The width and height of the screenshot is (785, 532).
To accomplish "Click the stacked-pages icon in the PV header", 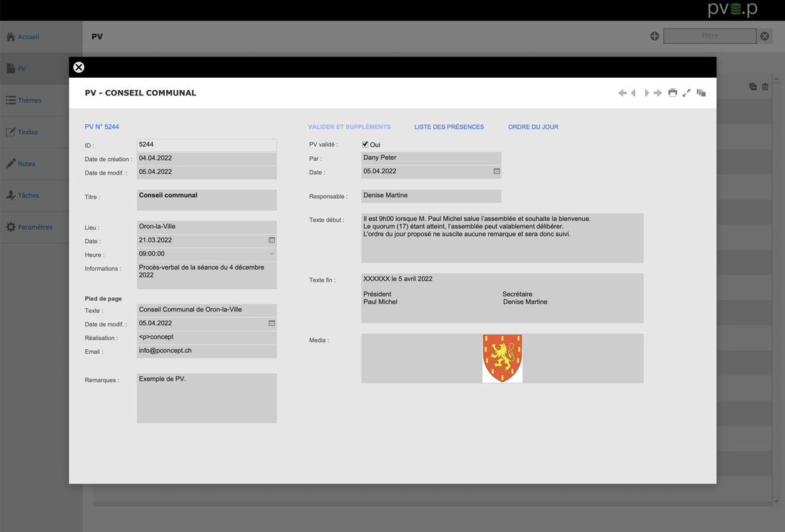I will (702, 93).
